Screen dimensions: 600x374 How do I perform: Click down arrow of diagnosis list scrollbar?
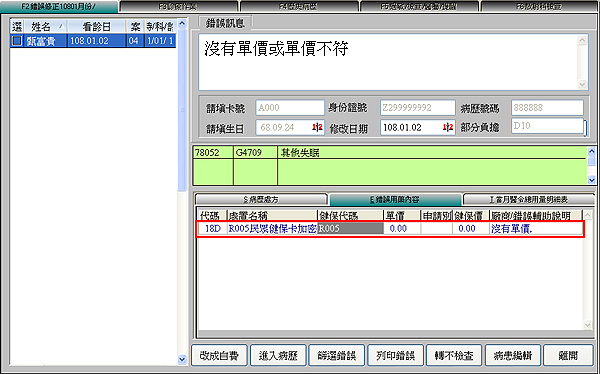[591, 180]
